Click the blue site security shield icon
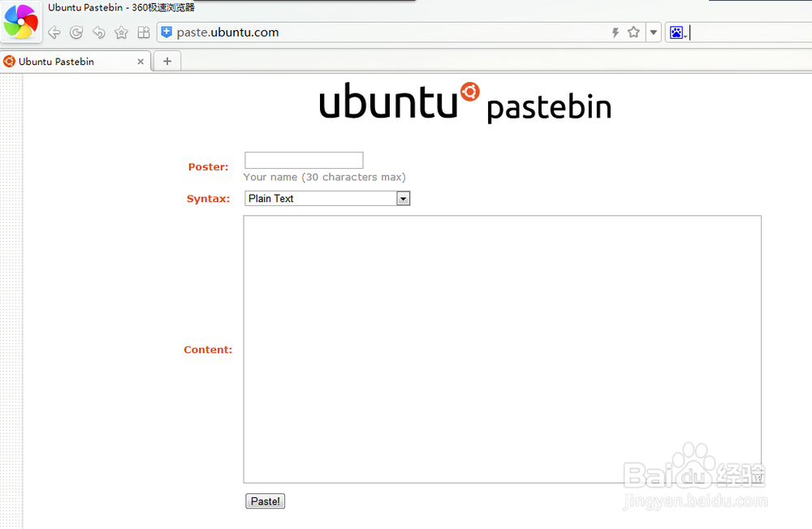812x529 pixels. coord(166,32)
